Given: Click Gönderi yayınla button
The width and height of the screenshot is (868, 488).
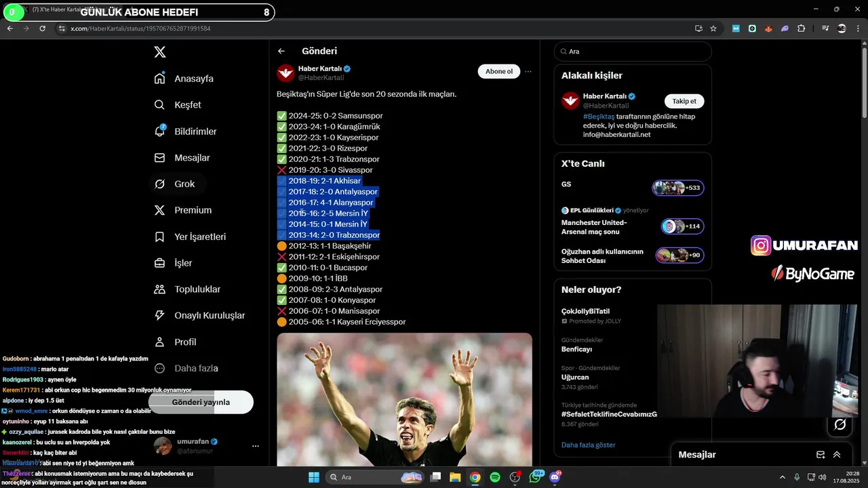Looking at the screenshot, I should 201,402.
